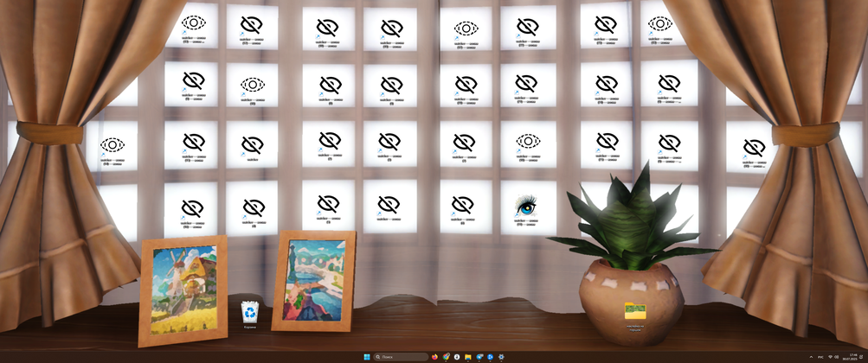Switch the РУС input language indicator
Viewport: 868px width, 363px height.
820,358
